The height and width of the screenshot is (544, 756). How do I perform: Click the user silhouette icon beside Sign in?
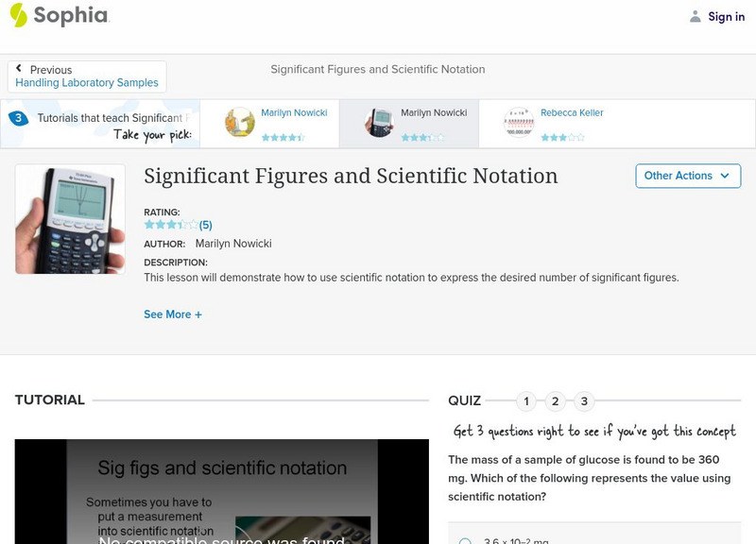[694, 16]
